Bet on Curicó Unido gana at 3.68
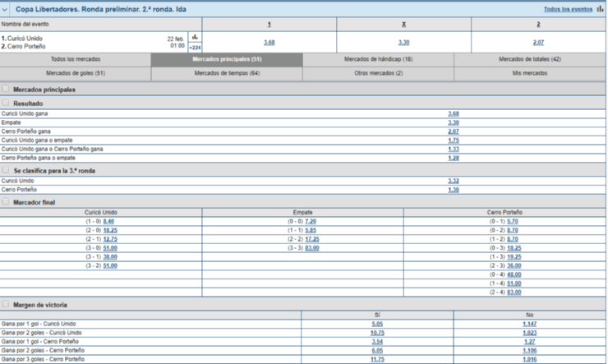The image size is (608, 364). pos(454,113)
